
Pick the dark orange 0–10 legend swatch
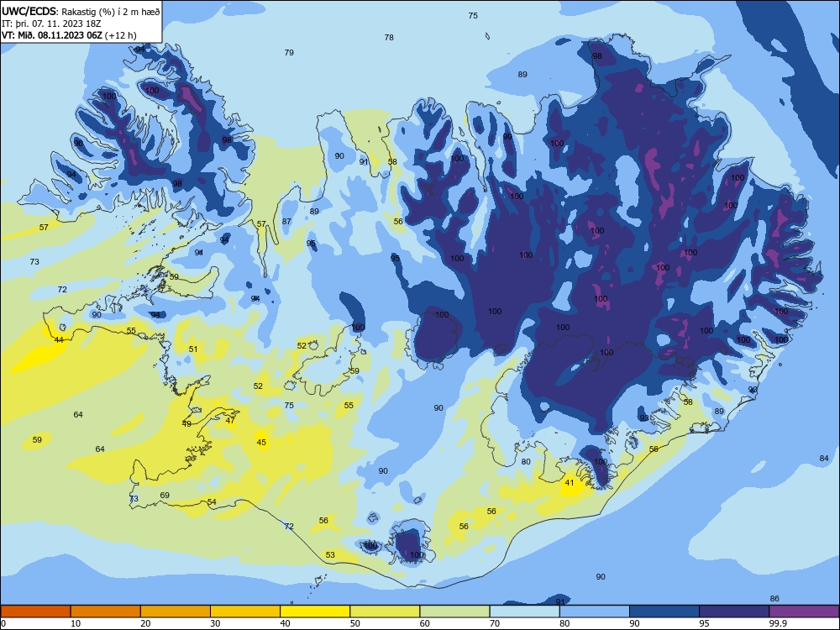coord(35,612)
